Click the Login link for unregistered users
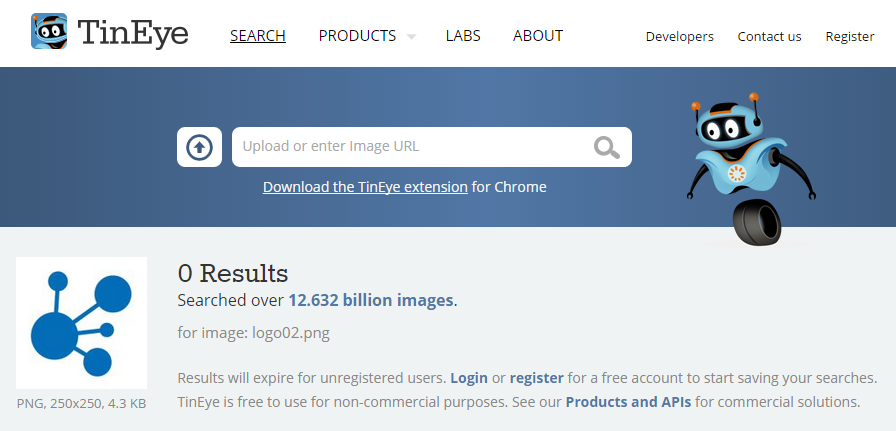Screen dimensions: 896x431 469,378
